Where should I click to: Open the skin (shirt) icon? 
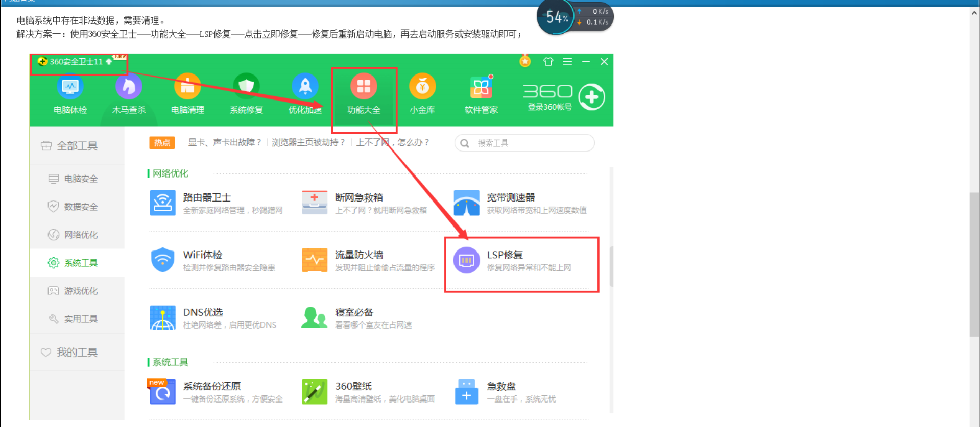pos(548,62)
